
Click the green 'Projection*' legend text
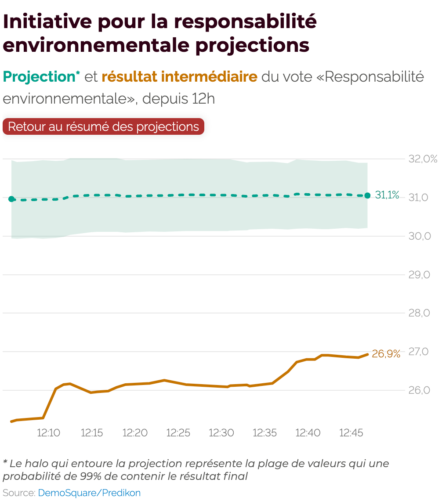41,77
